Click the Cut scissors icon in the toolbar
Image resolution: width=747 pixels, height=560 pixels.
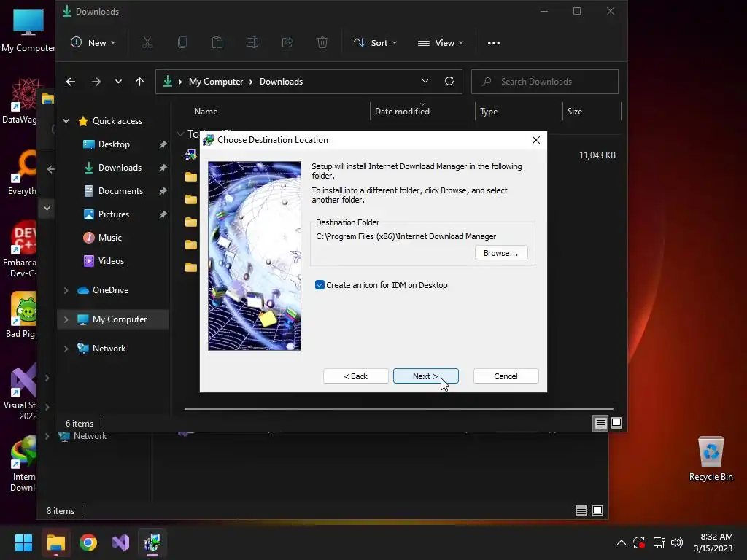point(147,43)
